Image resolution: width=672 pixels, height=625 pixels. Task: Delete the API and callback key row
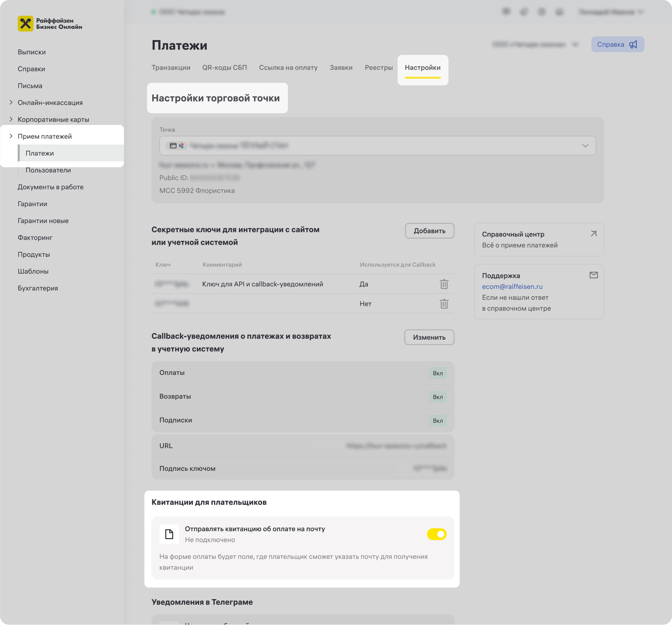pos(444,284)
